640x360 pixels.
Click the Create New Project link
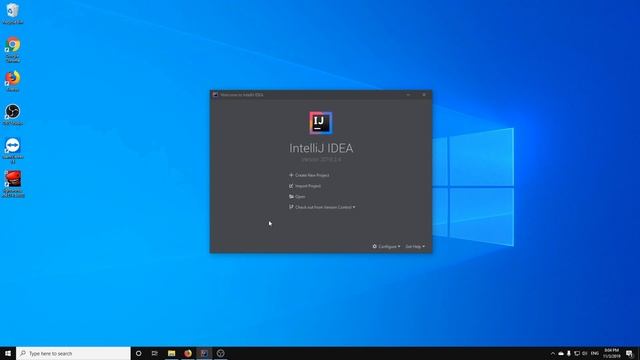[309, 175]
